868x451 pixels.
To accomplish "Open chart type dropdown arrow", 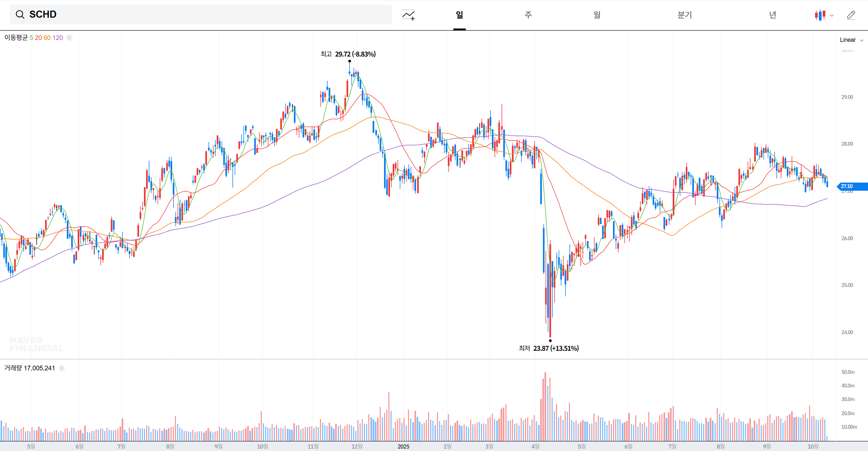I will pos(832,15).
